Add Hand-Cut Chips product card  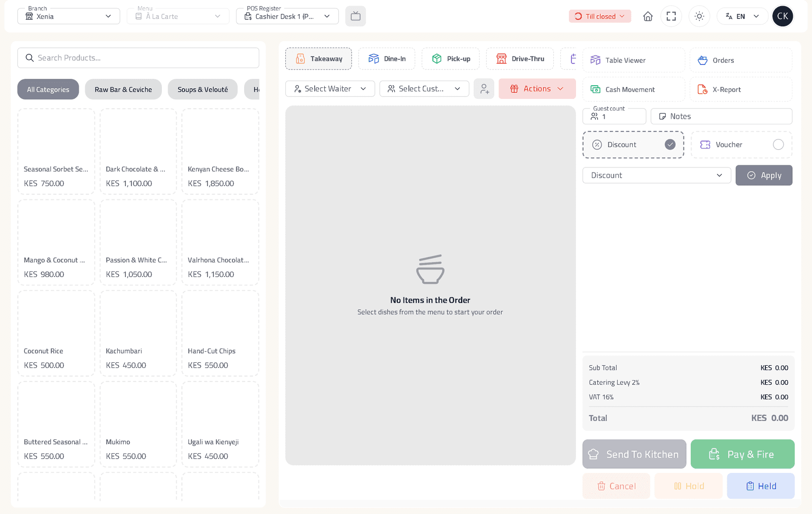click(x=220, y=333)
